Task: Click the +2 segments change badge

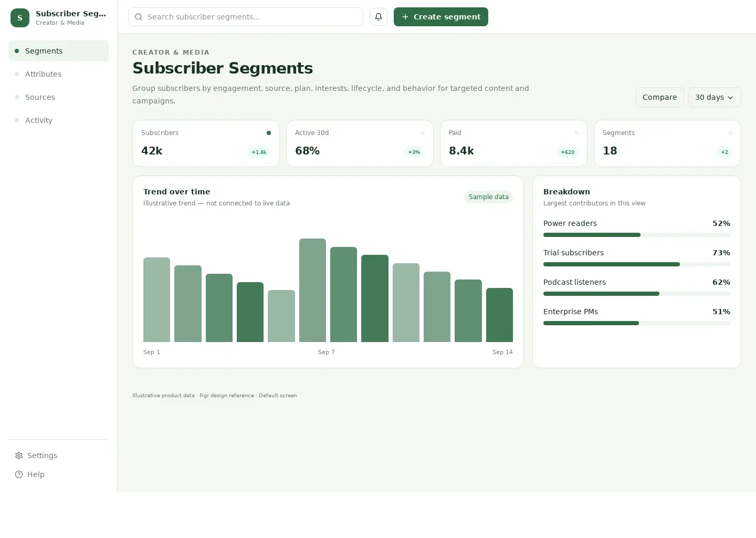Action: 724,152
